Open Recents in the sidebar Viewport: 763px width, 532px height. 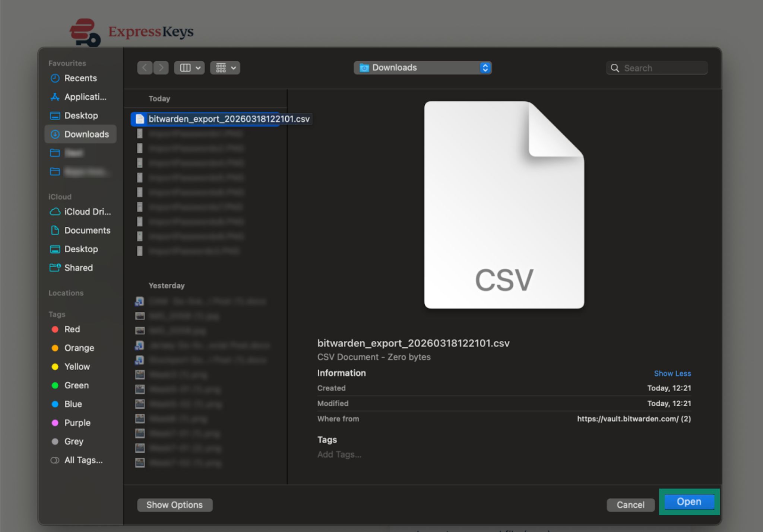pos(80,78)
